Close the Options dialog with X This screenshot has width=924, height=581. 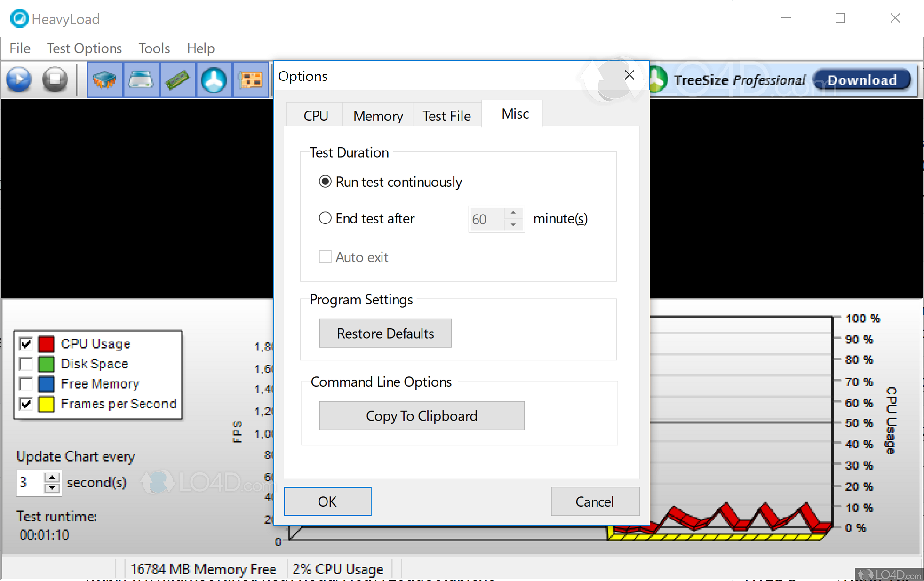pyautogui.click(x=629, y=75)
